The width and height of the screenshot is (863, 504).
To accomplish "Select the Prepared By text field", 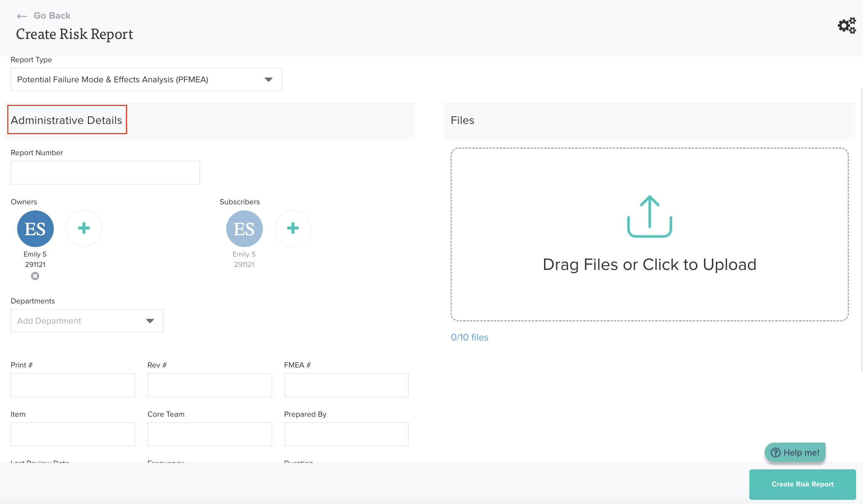I will (x=346, y=434).
